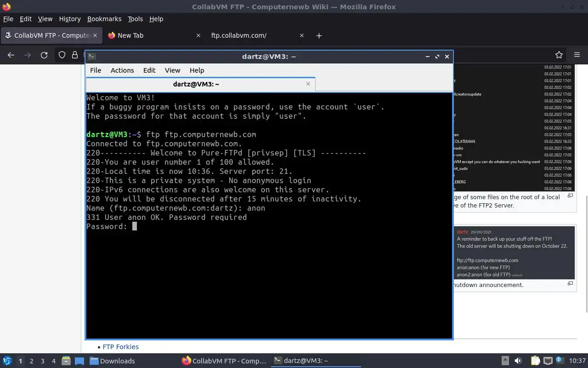Activate CollabVM FTP Firefox taskbar entry
The width and height of the screenshot is (588, 368).
click(224, 361)
